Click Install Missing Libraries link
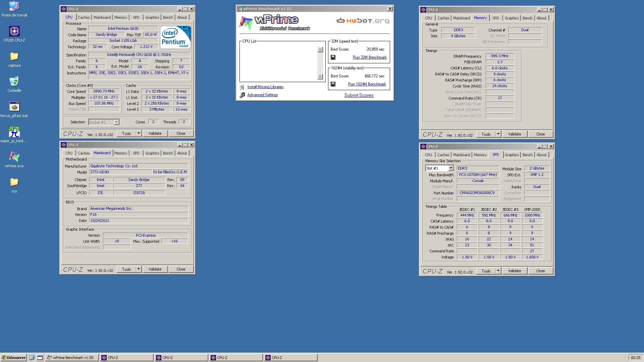 265,87
